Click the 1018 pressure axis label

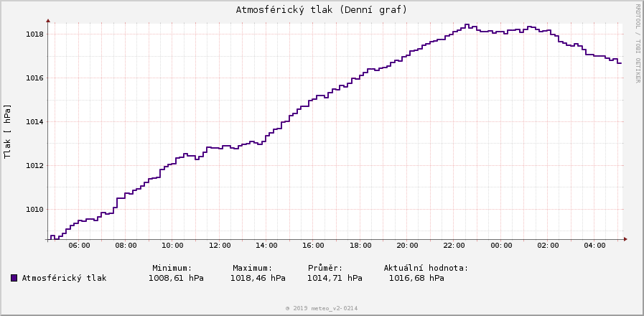34,34
